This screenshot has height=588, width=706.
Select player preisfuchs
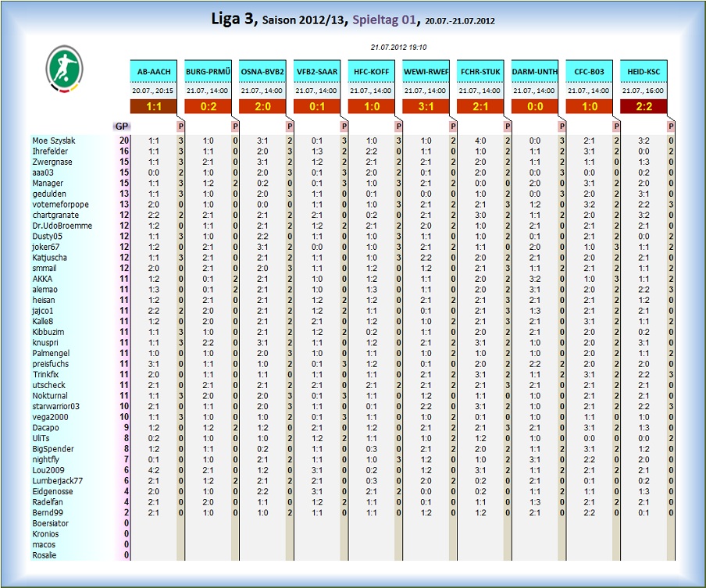[x=50, y=364]
